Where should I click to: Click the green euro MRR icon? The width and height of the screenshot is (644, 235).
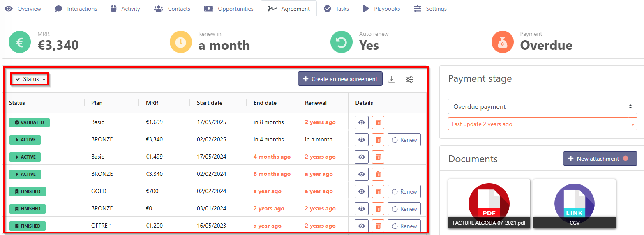20,42
